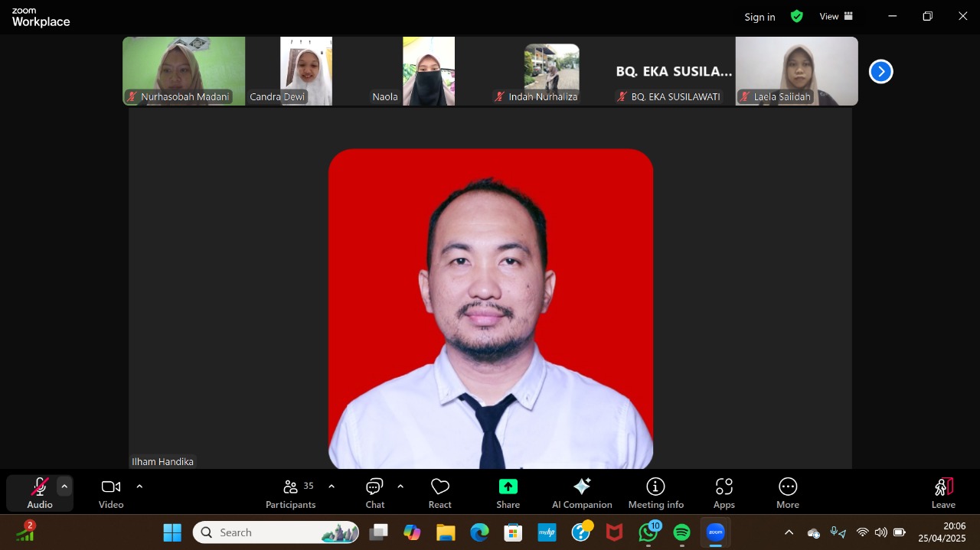The width and height of the screenshot is (980, 550).
Task: Open the View layout menu
Action: [835, 16]
